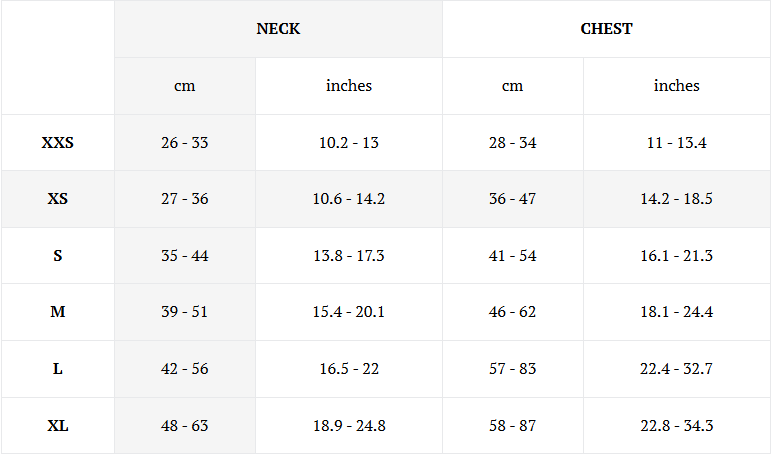Select the XL size row label
This screenshot has width=781, height=463.
tap(58, 426)
